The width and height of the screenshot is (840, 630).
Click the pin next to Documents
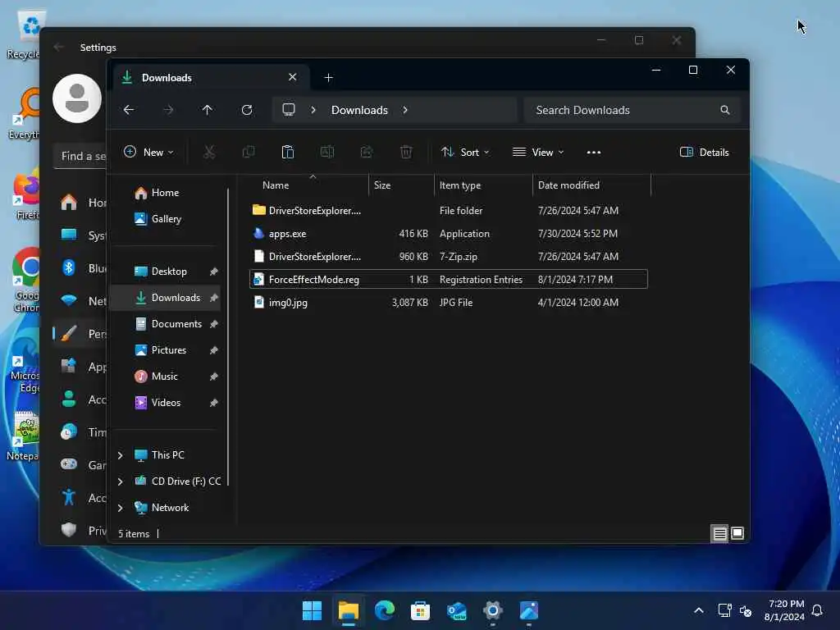click(x=214, y=324)
